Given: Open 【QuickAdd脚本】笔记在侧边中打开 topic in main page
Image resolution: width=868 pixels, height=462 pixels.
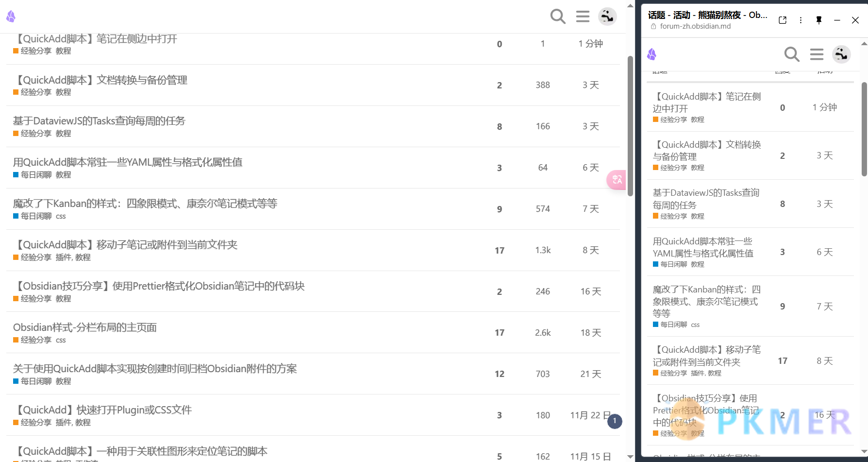Looking at the screenshot, I should point(95,39).
